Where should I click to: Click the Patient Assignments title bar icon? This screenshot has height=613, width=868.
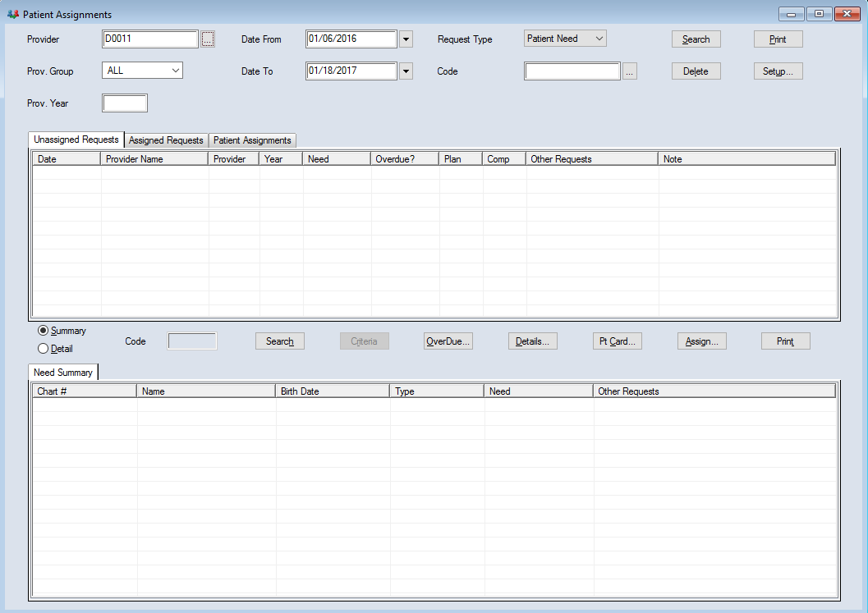[12, 15]
